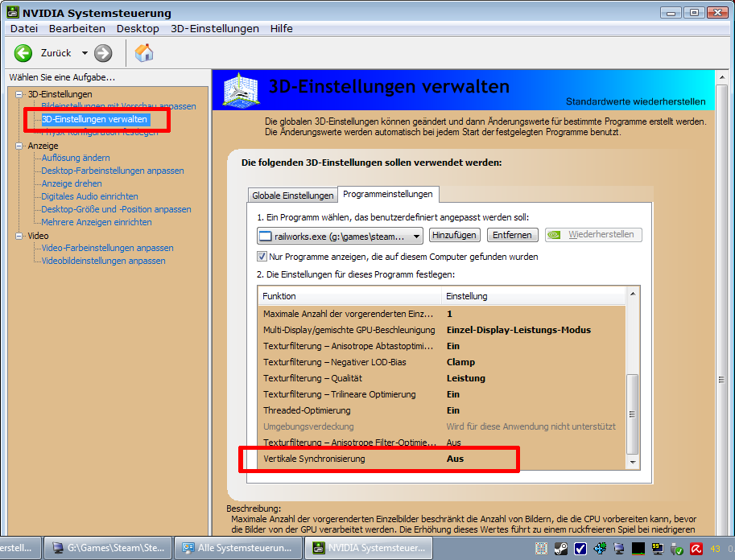The width and height of the screenshot is (735, 560).
Task: Open 'Auflösung ändern' task
Action: coord(76,158)
